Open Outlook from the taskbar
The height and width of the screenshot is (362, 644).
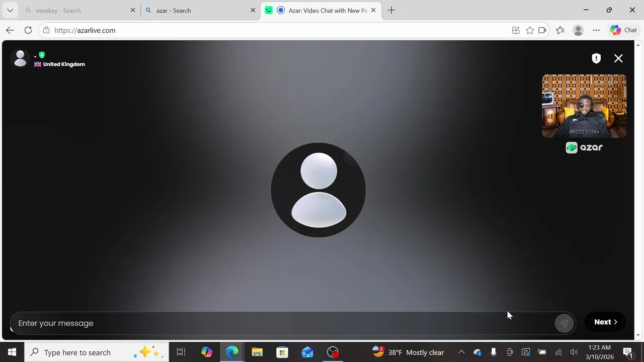point(307,352)
